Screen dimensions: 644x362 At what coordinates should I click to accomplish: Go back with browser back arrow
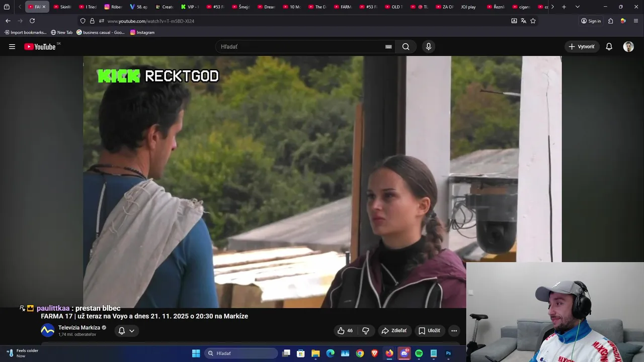click(8, 21)
